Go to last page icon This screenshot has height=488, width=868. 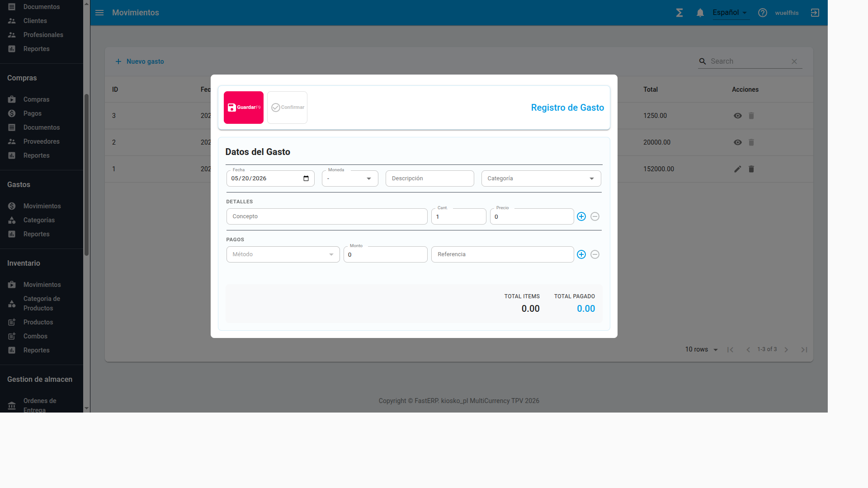click(x=804, y=350)
